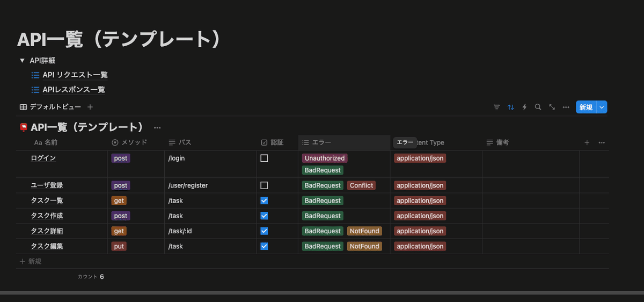Open the タスク編集 page name
Screen dimensions: 644x302
(47, 246)
